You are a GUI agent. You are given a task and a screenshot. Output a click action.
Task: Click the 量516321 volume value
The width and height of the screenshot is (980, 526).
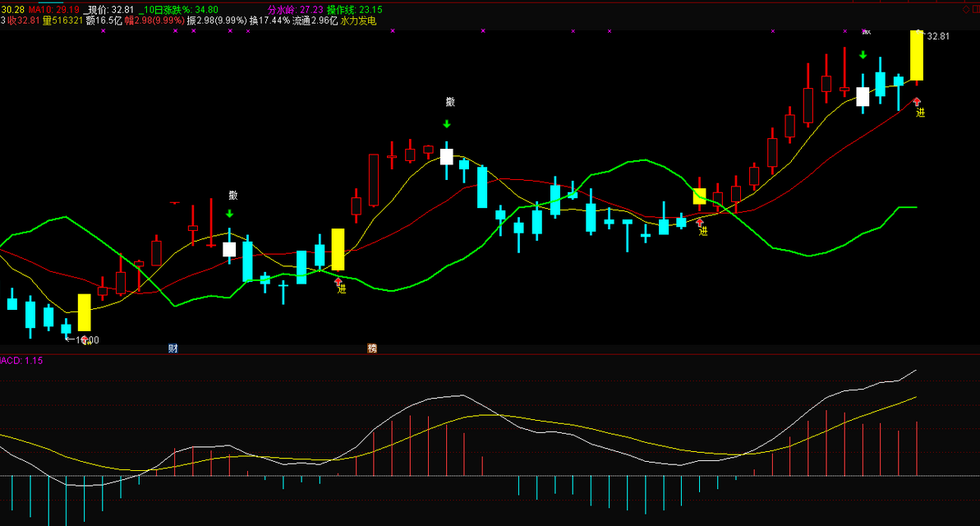pyautogui.click(x=63, y=21)
